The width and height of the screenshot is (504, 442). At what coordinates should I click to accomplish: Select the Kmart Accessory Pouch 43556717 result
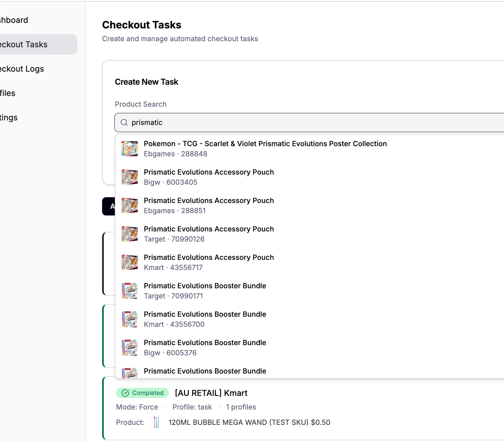click(x=209, y=262)
